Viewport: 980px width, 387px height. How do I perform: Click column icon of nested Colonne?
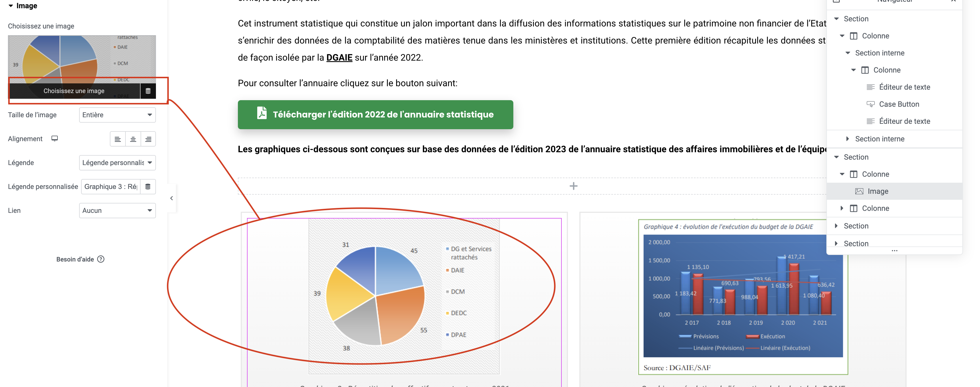(x=865, y=70)
